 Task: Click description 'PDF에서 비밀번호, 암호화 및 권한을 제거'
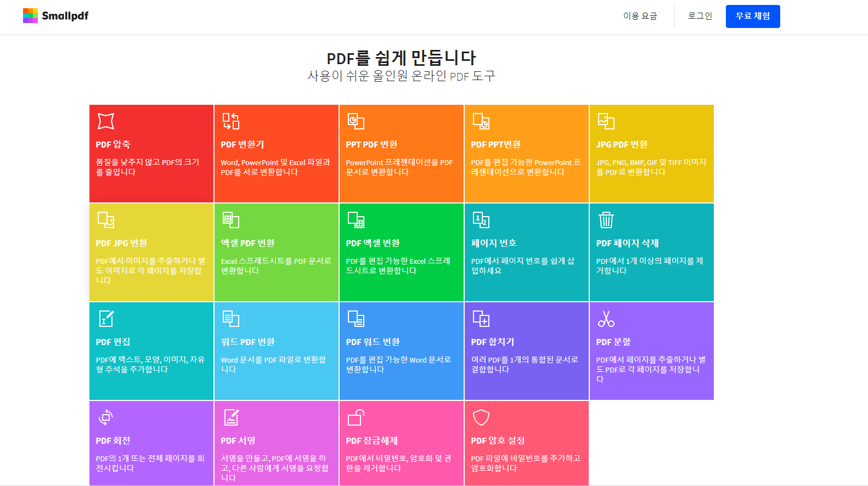point(399,464)
